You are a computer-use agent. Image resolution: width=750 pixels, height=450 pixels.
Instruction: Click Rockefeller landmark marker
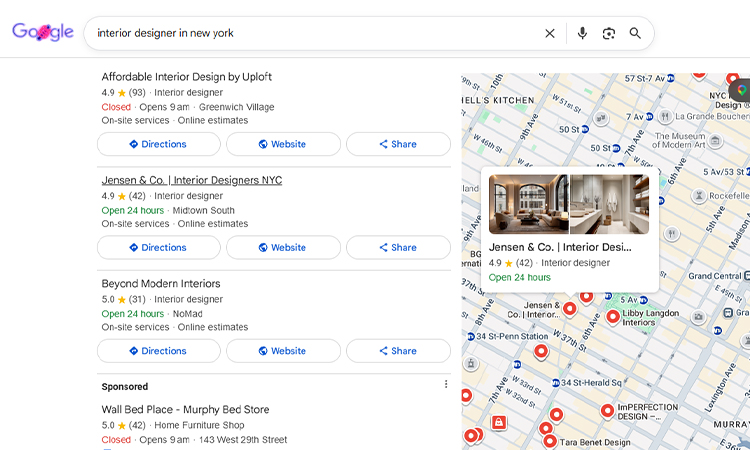(699, 196)
